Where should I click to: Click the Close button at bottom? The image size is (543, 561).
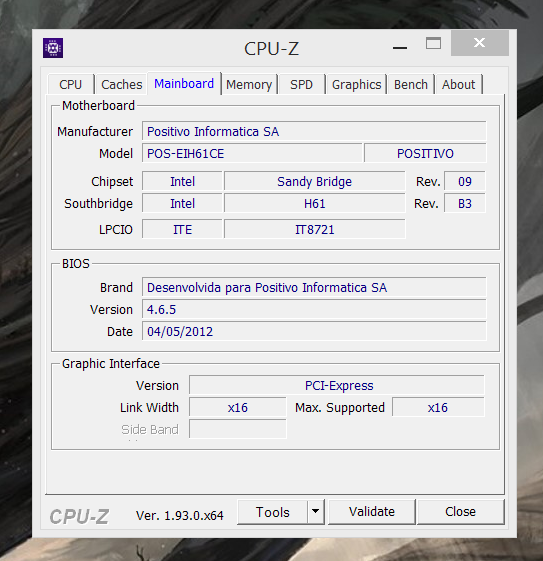460,512
